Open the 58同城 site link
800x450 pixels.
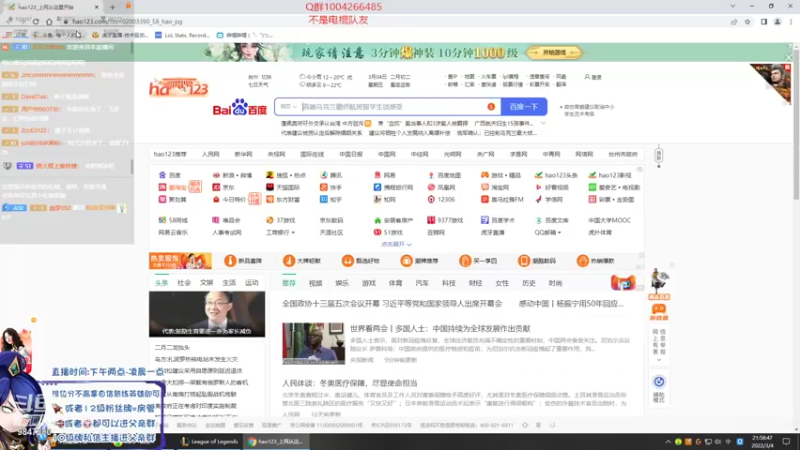pyautogui.click(x=173, y=220)
